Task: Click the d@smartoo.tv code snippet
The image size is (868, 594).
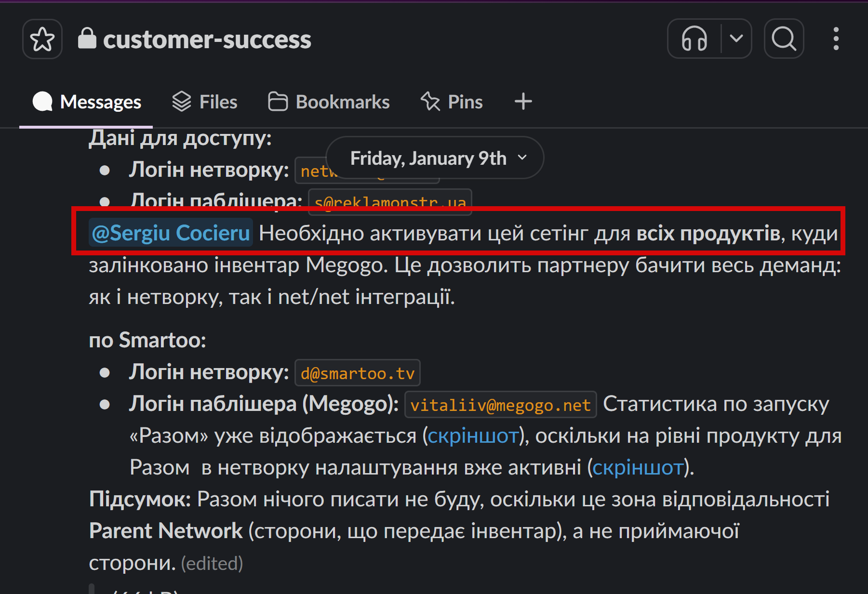Action: tap(357, 373)
